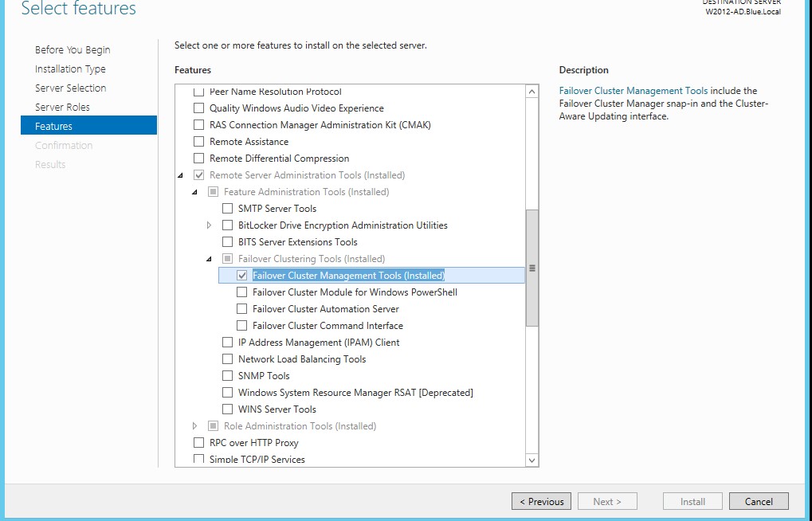The height and width of the screenshot is (521, 812).
Task: Check Network Load Balancing Tools
Action: coord(227,358)
